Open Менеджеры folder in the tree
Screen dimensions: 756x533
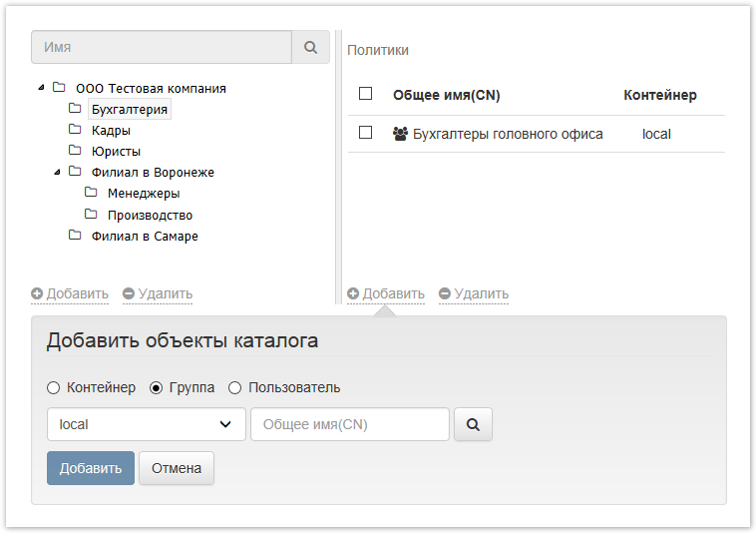coord(144,194)
